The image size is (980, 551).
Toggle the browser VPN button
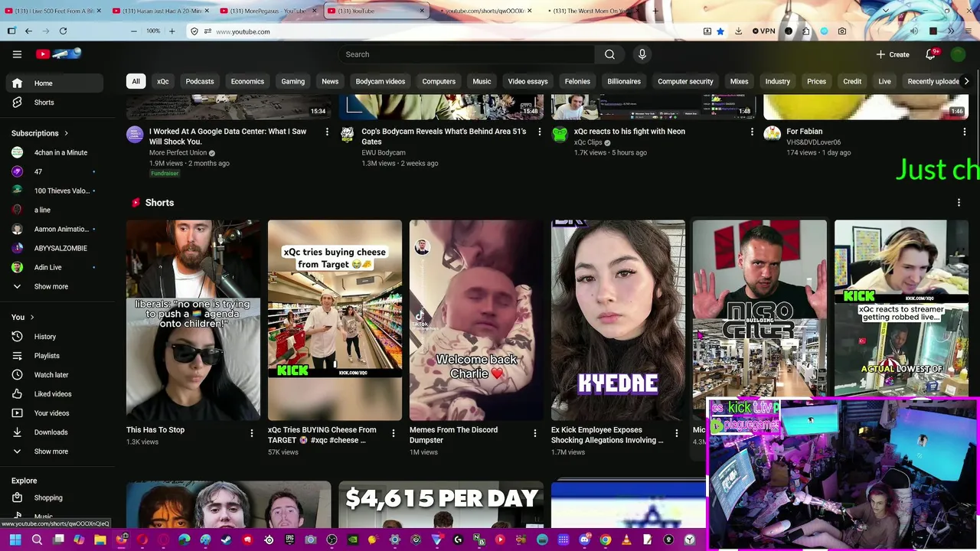point(763,31)
